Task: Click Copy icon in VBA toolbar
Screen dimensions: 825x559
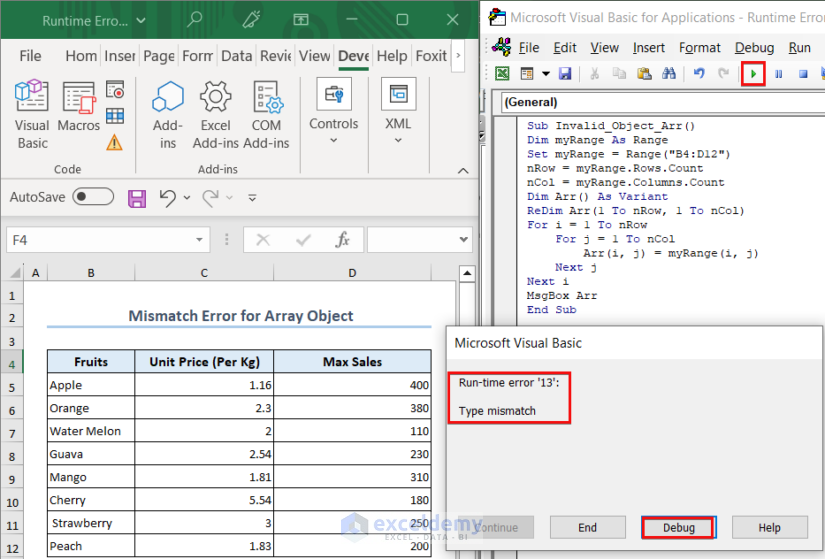Action: (x=619, y=74)
